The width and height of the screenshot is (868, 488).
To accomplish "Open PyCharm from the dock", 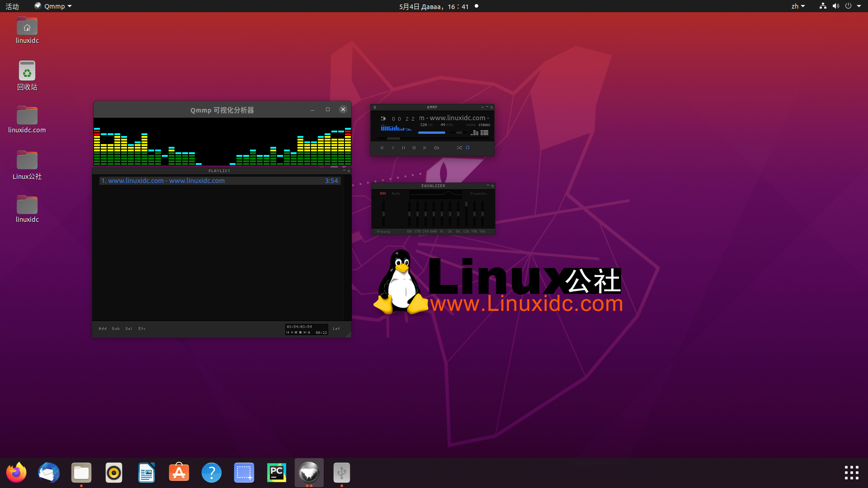I will coord(277,473).
